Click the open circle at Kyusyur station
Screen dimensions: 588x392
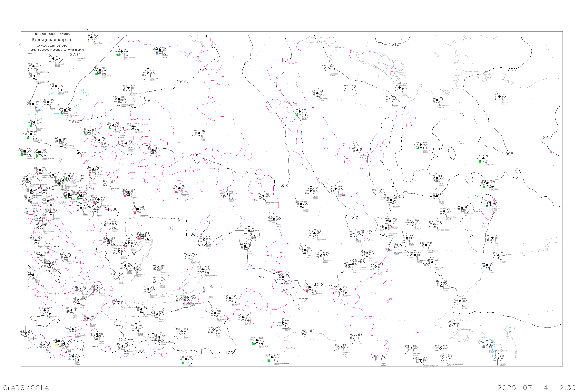[x=390, y=100]
